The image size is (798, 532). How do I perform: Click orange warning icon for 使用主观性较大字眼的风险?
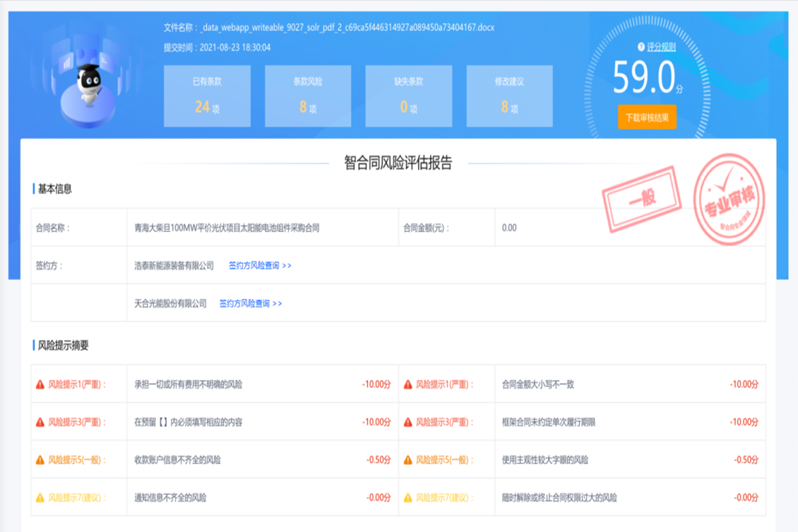[408, 460]
